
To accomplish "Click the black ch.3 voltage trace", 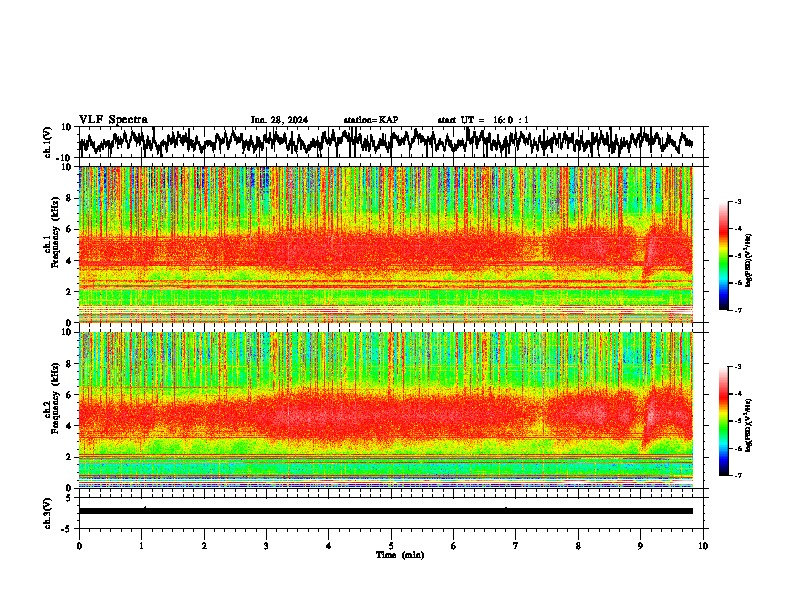I will (x=386, y=511).
